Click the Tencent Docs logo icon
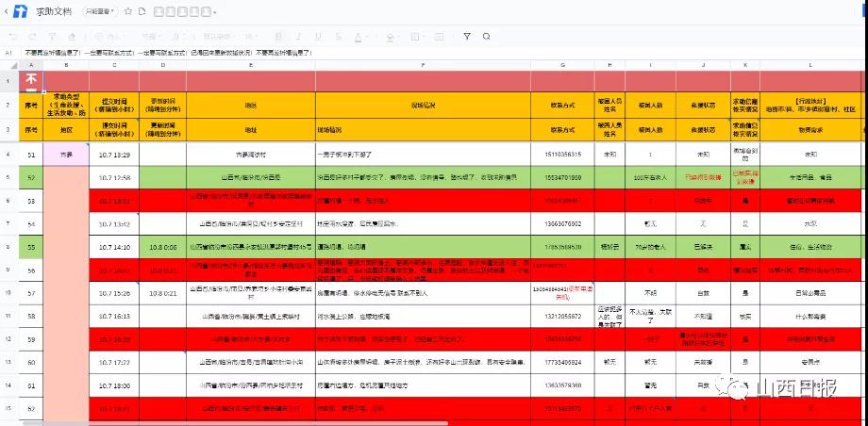The image size is (868, 426). (18, 12)
